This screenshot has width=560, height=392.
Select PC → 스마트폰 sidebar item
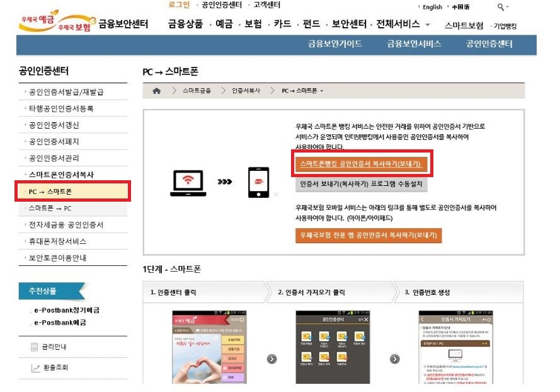pos(73,192)
